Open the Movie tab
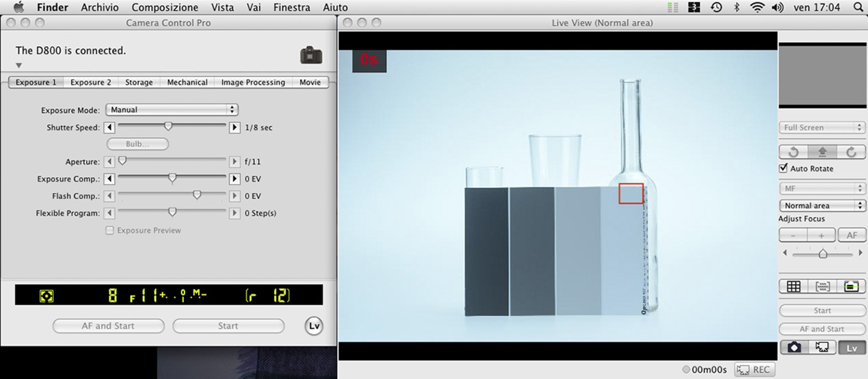This screenshot has height=379, width=868. coord(310,82)
